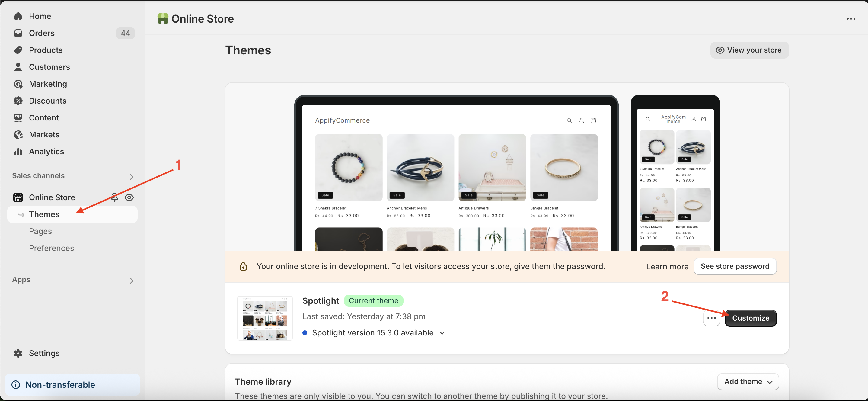Open Content in the sidebar
This screenshot has height=401, width=868.
click(44, 117)
